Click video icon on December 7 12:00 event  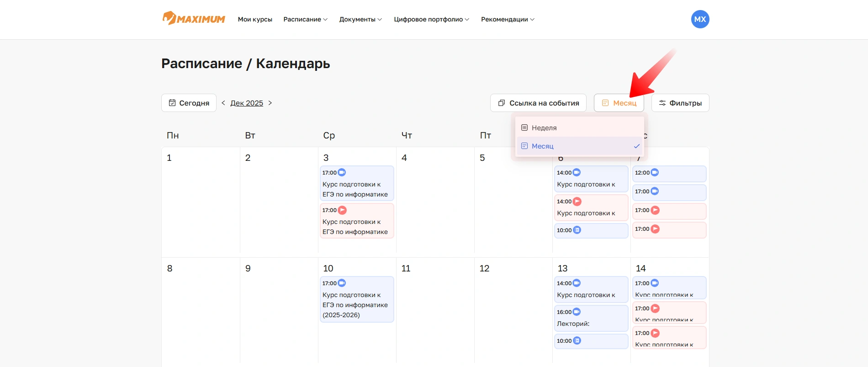pos(655,172)
